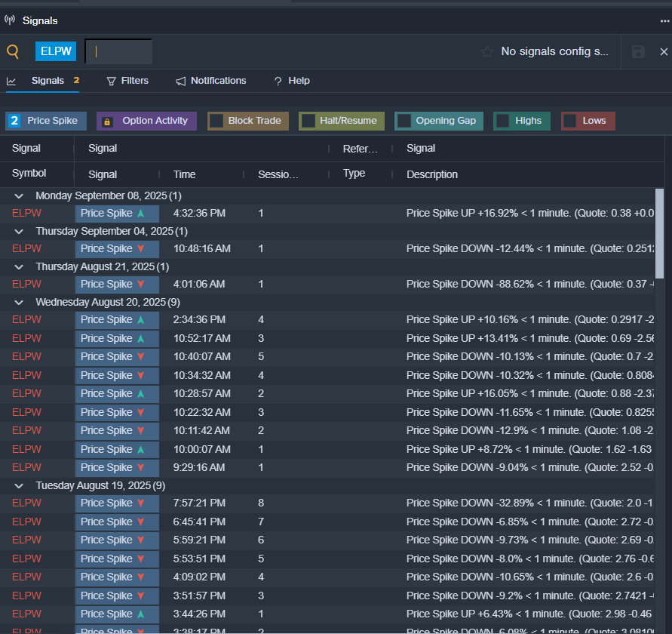Click the vertical scrollbar in signals list

pos(659,234)
